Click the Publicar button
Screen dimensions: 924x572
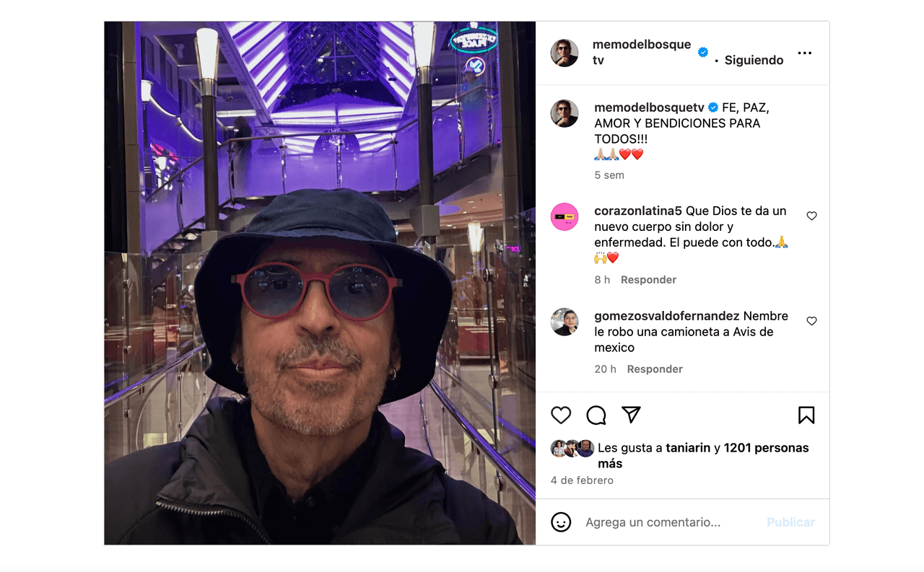click(790, 522)
